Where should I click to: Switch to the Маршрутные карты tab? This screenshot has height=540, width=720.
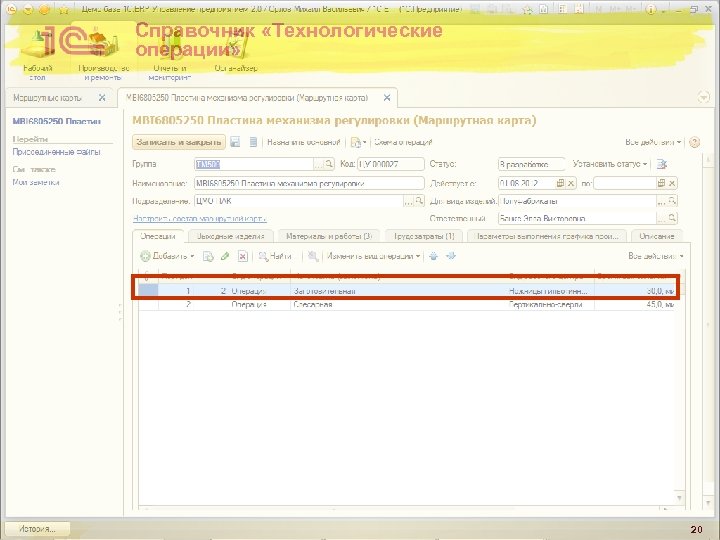coord(47,98)
